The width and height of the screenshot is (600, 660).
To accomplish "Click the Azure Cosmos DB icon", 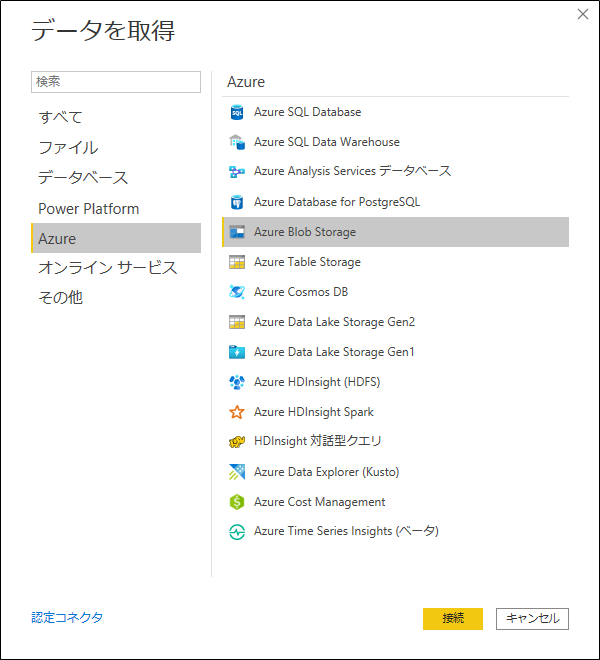I will coord(237,292).
